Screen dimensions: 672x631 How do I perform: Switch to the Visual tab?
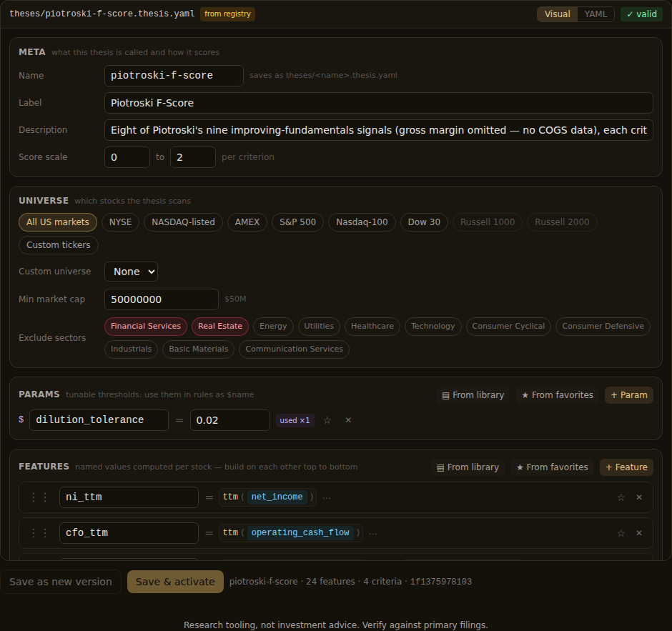[557, 14]
